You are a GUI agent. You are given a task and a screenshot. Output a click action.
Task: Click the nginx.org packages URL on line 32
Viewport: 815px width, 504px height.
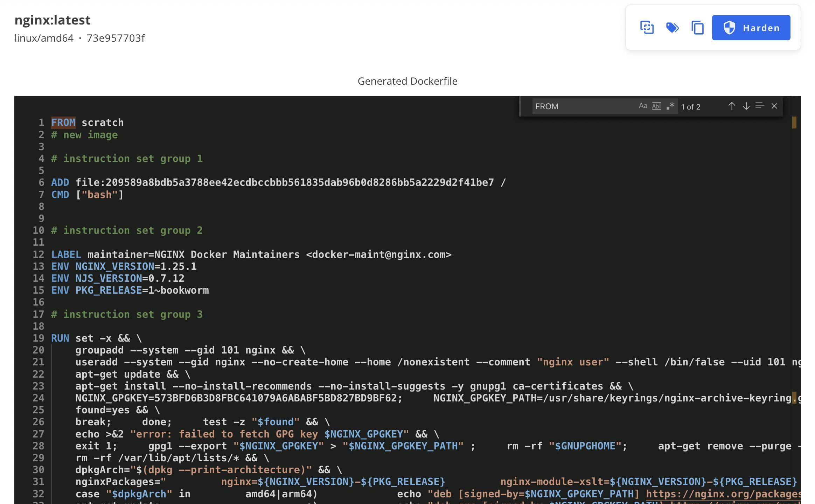tap(723, 494)
